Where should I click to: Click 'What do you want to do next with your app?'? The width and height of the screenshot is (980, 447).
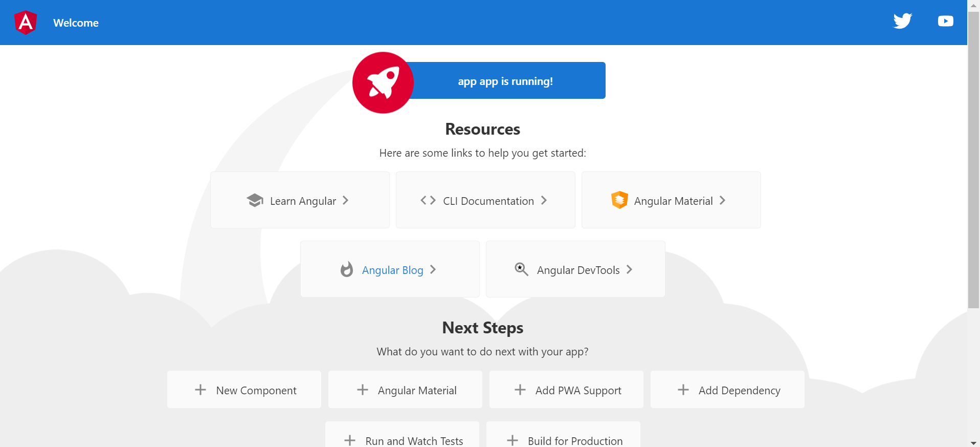(x=482, y=352)
